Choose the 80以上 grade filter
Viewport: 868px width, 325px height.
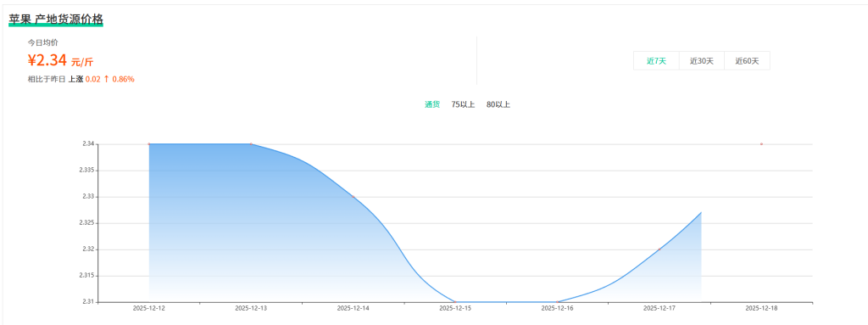(498, 104)
